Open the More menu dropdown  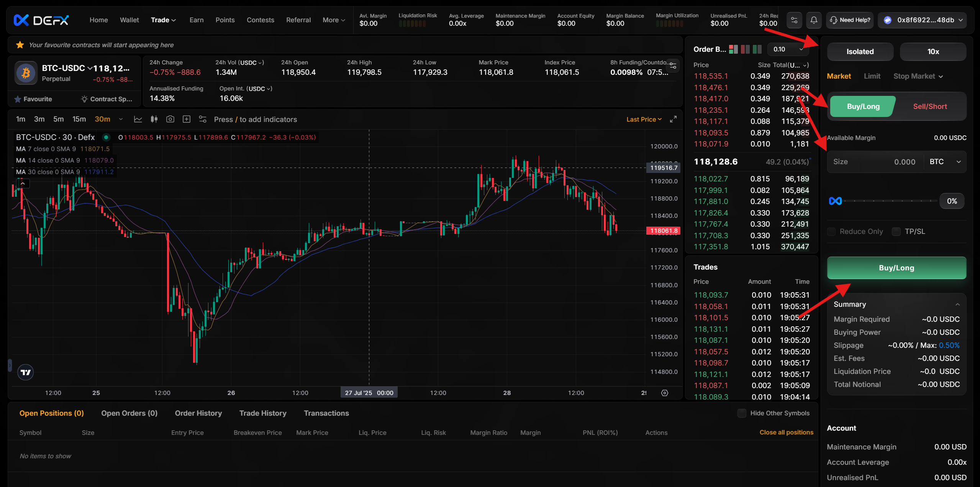point(334,20)
